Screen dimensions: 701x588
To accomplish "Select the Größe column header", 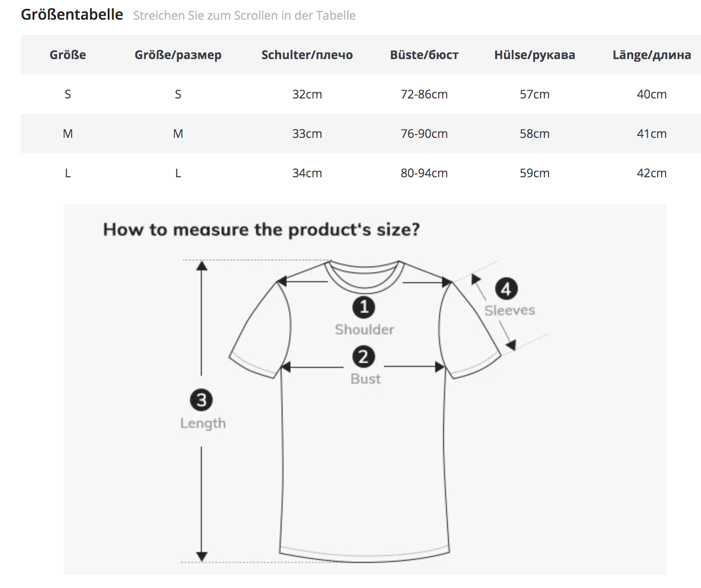I will tap(68, 55).
